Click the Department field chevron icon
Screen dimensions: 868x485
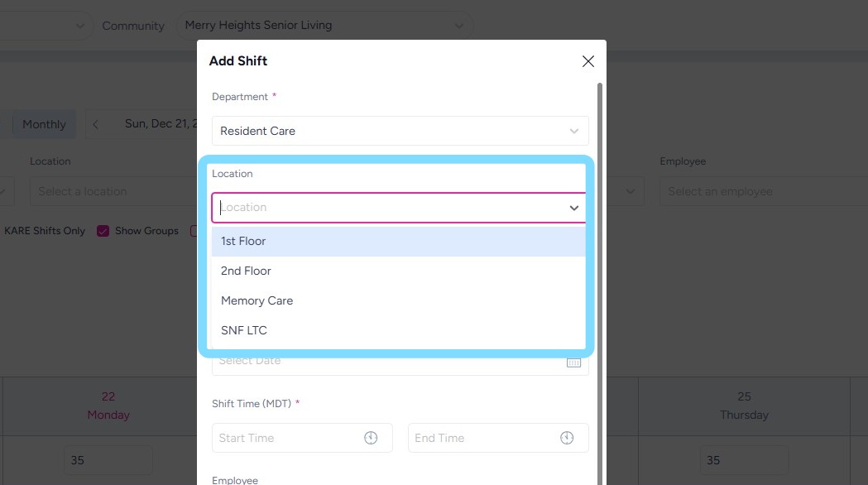tap(574, 131)
